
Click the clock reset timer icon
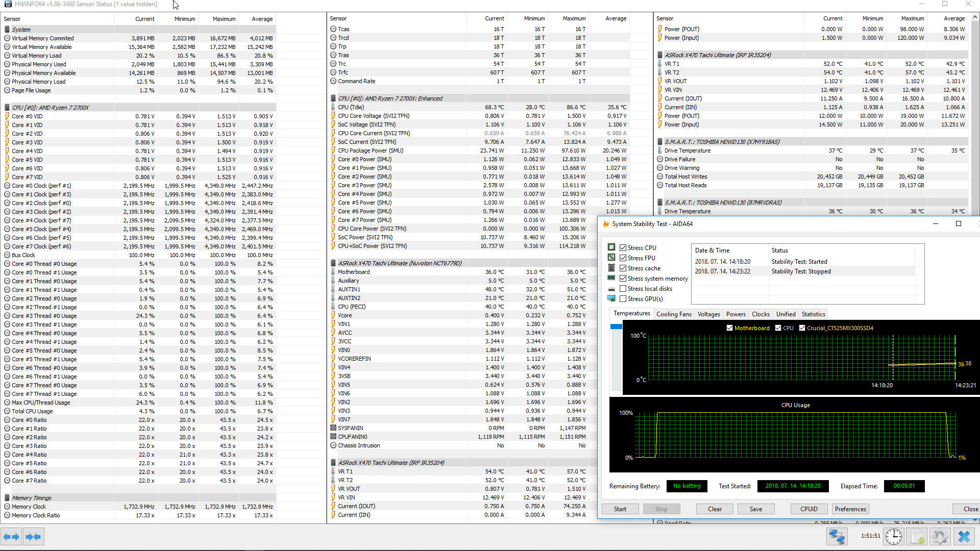click(893, 537)
